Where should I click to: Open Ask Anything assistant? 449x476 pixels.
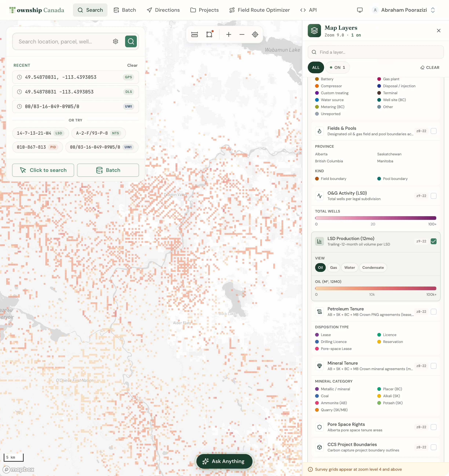[224, 461]
